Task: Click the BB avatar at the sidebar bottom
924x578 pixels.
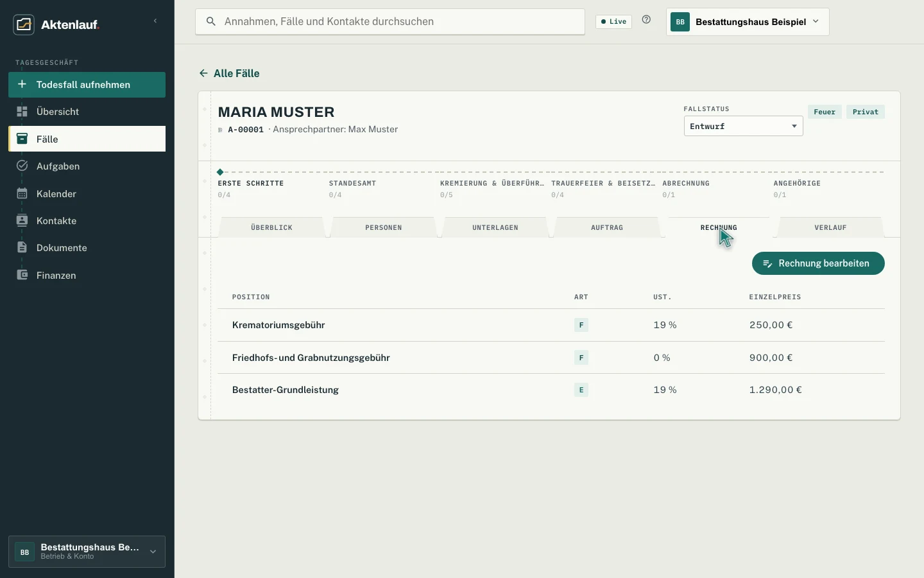Action: click(x=24, y=552)
